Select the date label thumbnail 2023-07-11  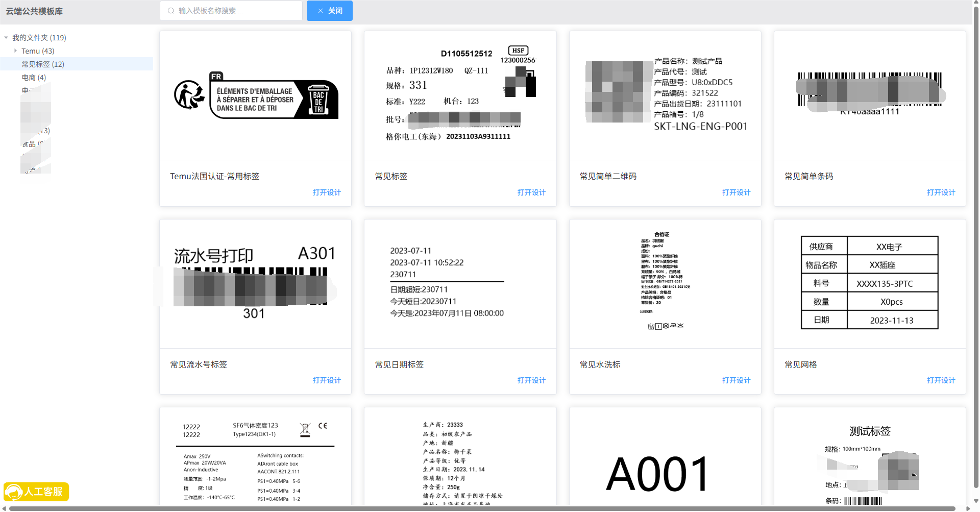pos(460,284)
